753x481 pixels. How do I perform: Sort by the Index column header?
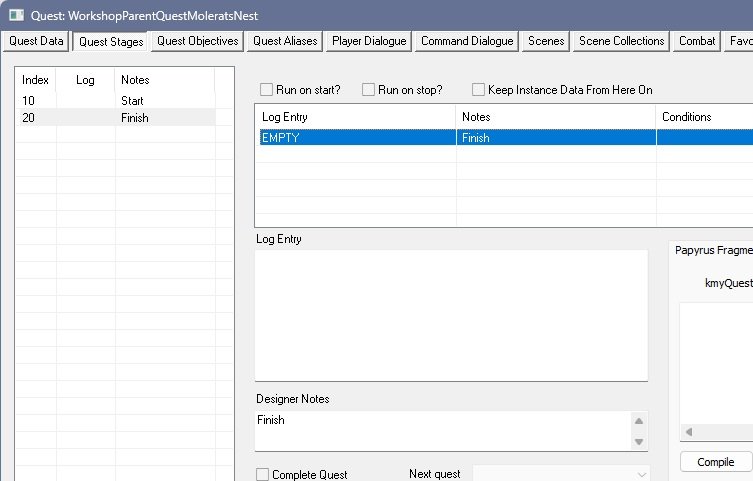tap(36, 80)
